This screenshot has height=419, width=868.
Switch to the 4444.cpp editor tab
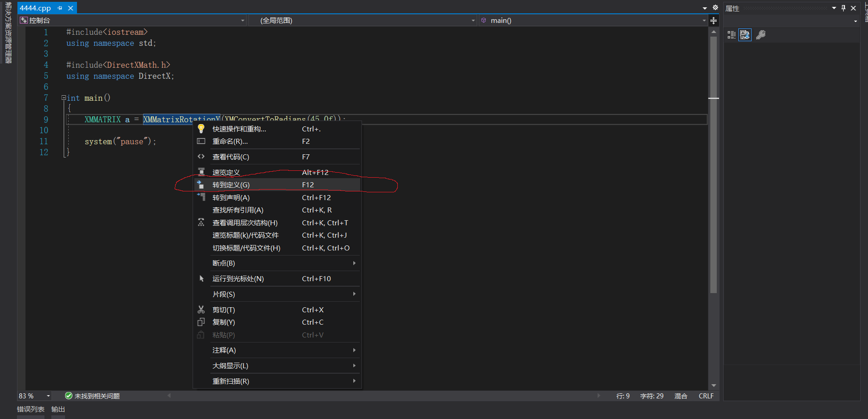[35, 8]
